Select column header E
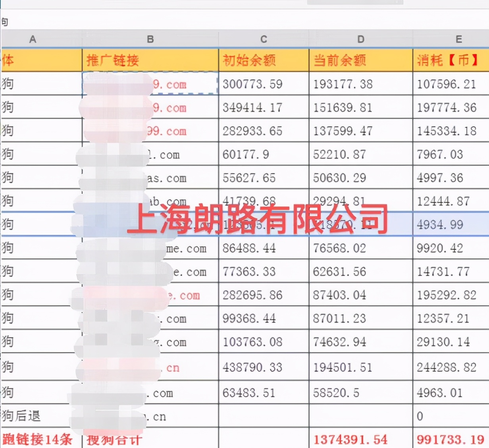Viewport: 489px width, 448px height. tap(458, 39)
